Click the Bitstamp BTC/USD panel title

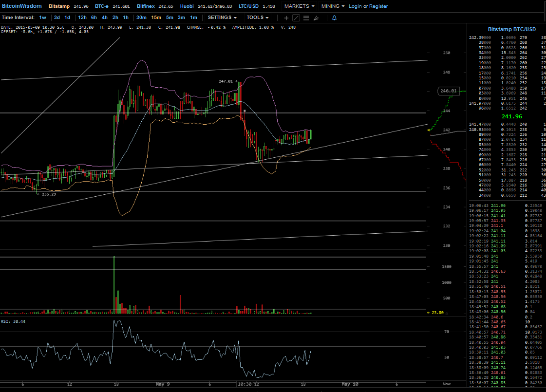[511, 29]
